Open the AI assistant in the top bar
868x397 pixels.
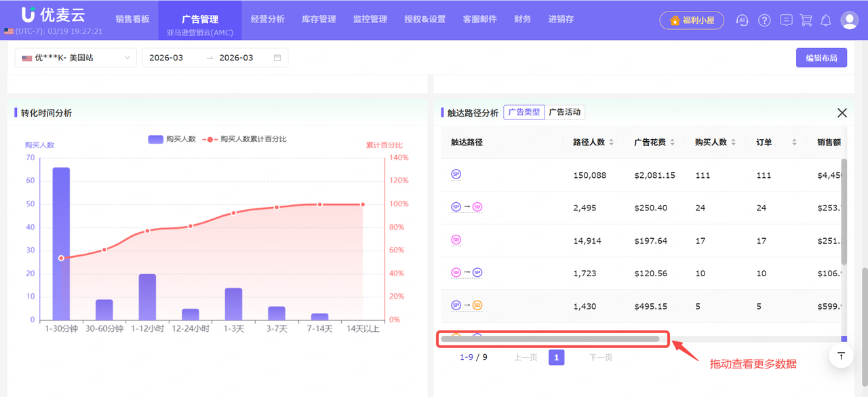742,20
